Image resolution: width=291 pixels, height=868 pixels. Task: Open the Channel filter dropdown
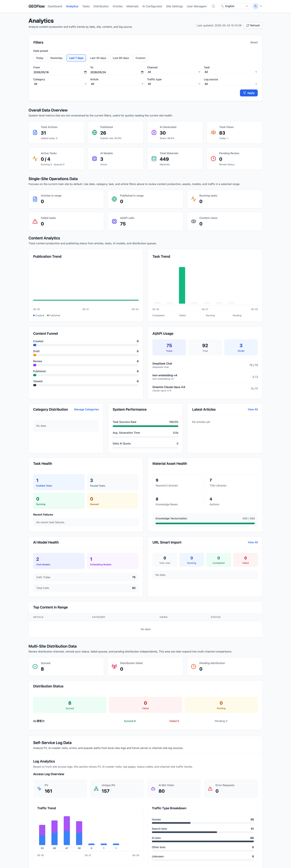(174, 72)
